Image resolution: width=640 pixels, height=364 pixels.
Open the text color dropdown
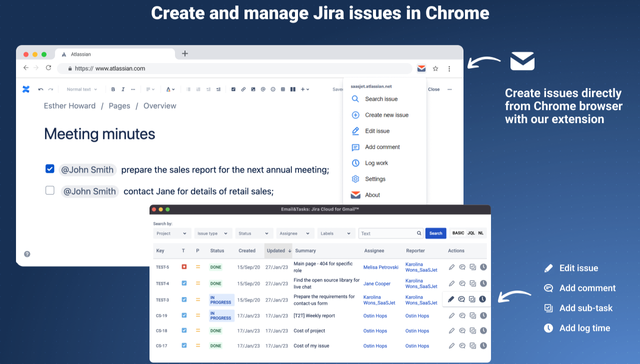(x=170, y=89)
